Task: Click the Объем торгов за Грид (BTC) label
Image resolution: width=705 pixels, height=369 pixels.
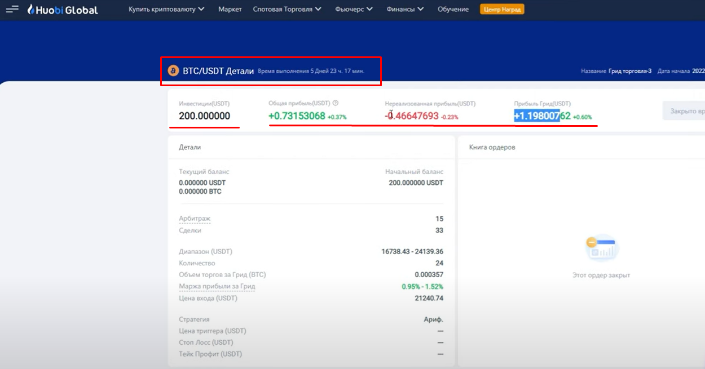Action: 223,275
